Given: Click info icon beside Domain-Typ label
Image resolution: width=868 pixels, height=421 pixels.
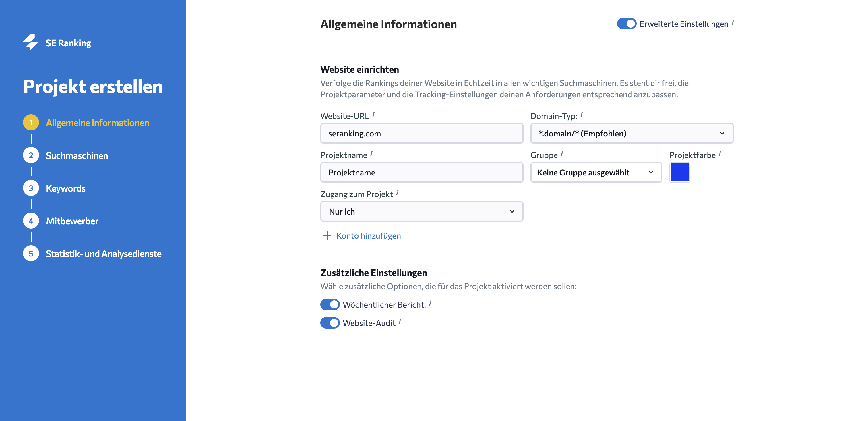Looking at the screenshot, I should (x=582, y=115).
